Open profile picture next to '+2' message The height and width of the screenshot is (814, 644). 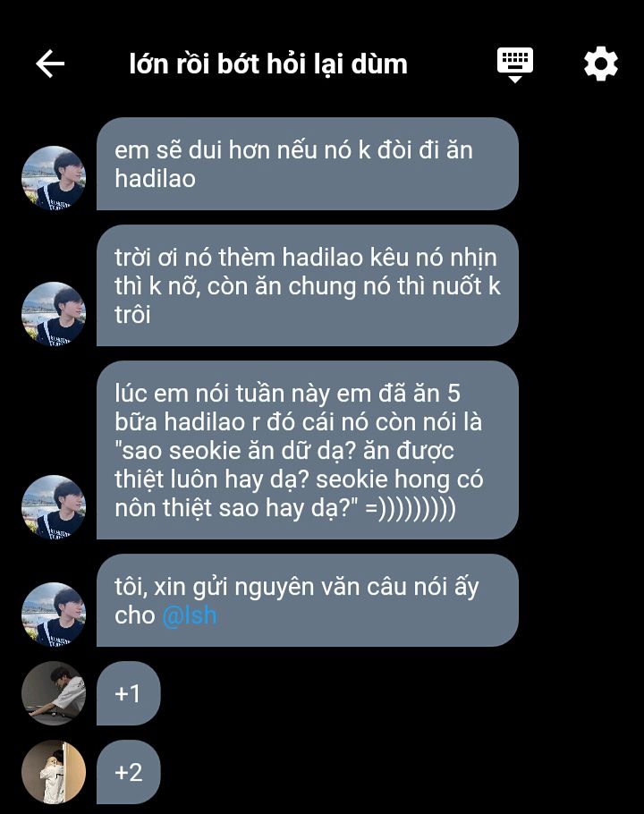[54, 772]
